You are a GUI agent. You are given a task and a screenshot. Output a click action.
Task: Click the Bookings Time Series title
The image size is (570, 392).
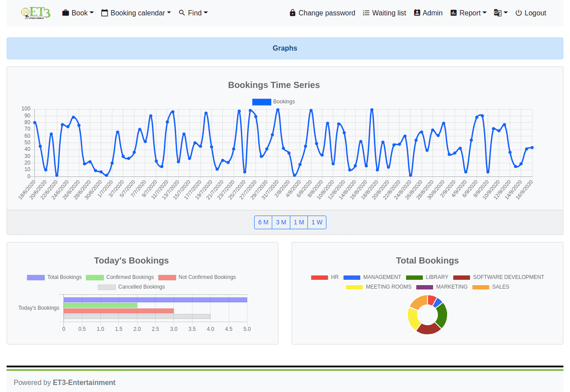click(x=274, y=85)
